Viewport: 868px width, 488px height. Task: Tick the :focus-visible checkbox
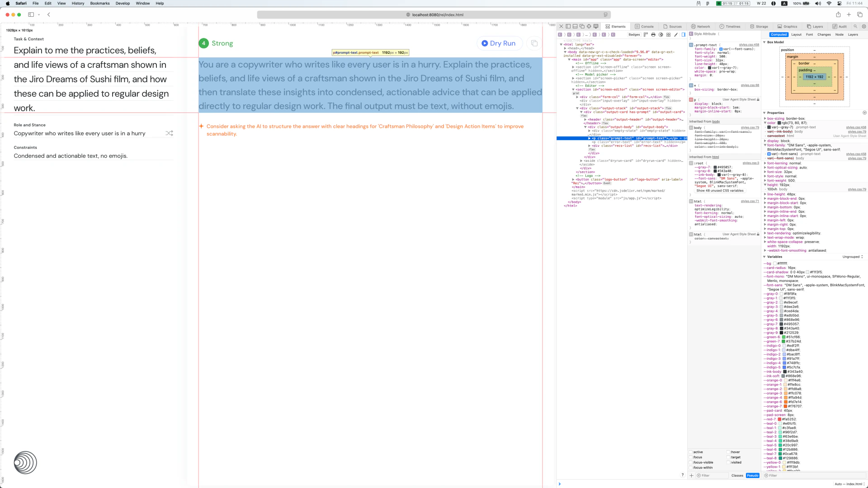(691, 462)
